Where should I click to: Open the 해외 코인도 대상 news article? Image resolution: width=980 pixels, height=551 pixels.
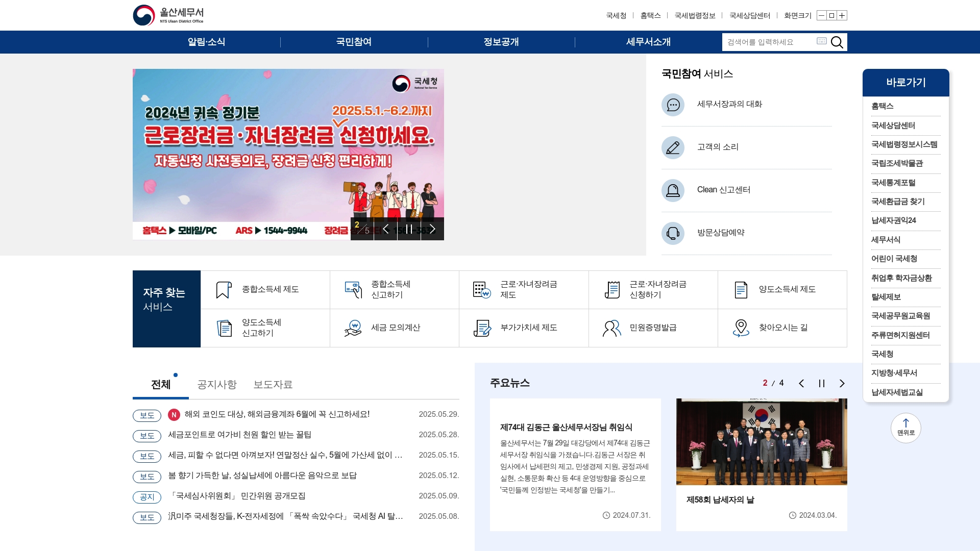[277, 414]
